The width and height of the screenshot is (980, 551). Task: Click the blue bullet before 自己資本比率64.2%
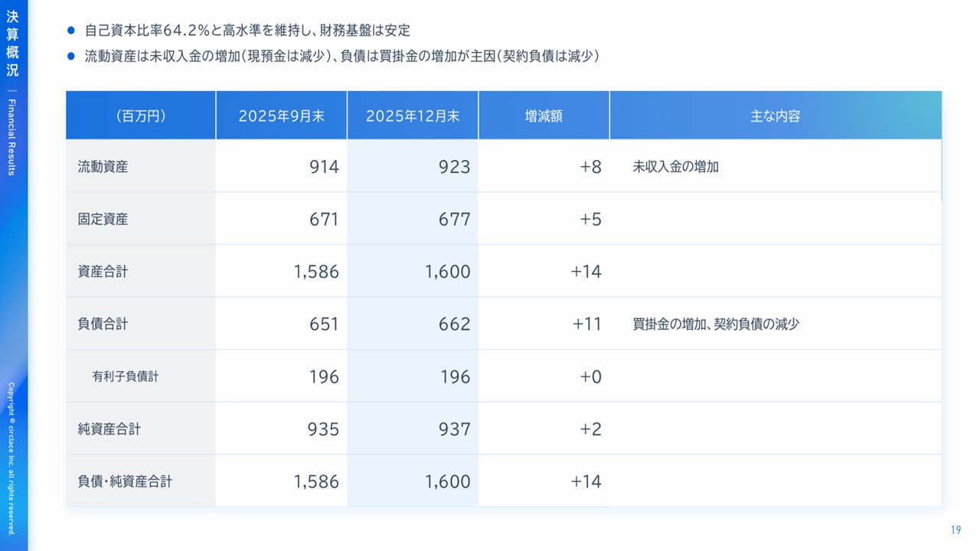click(71, 31)
